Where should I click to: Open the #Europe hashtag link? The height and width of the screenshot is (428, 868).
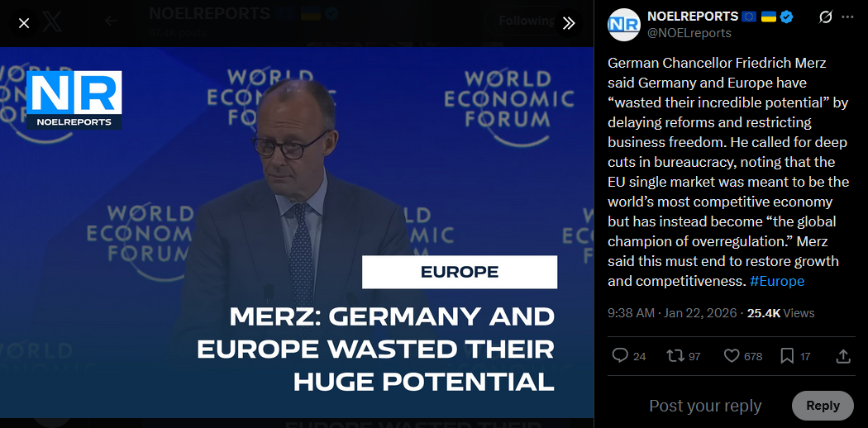[x=777, y=281]
